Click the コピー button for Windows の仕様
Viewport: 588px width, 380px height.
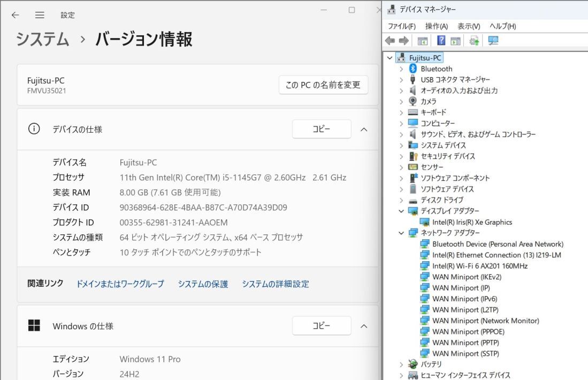pos(322,326)
